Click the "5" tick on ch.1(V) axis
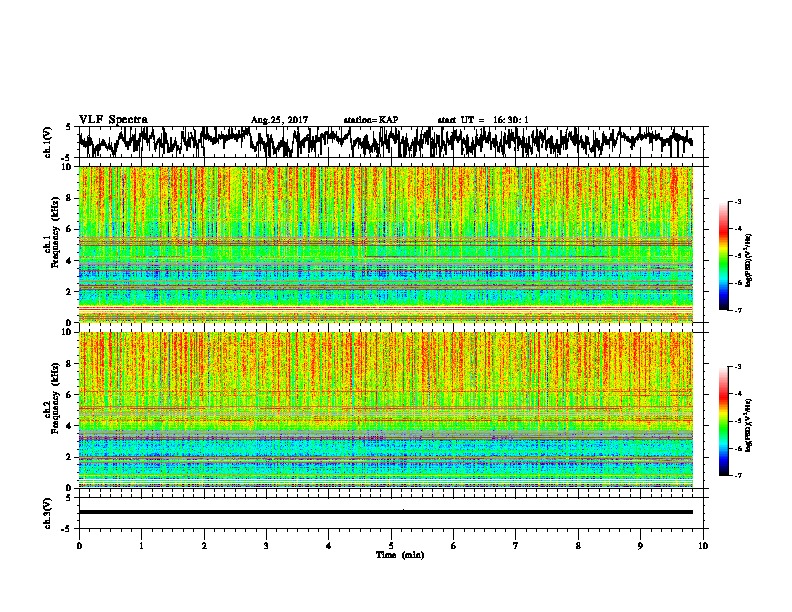792x612 pixels. tap(68, 127)
